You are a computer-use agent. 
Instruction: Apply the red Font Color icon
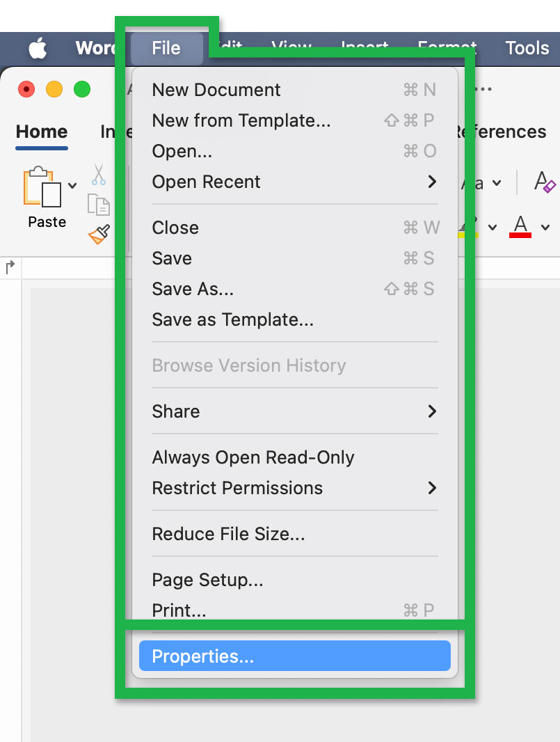point(520,227)
